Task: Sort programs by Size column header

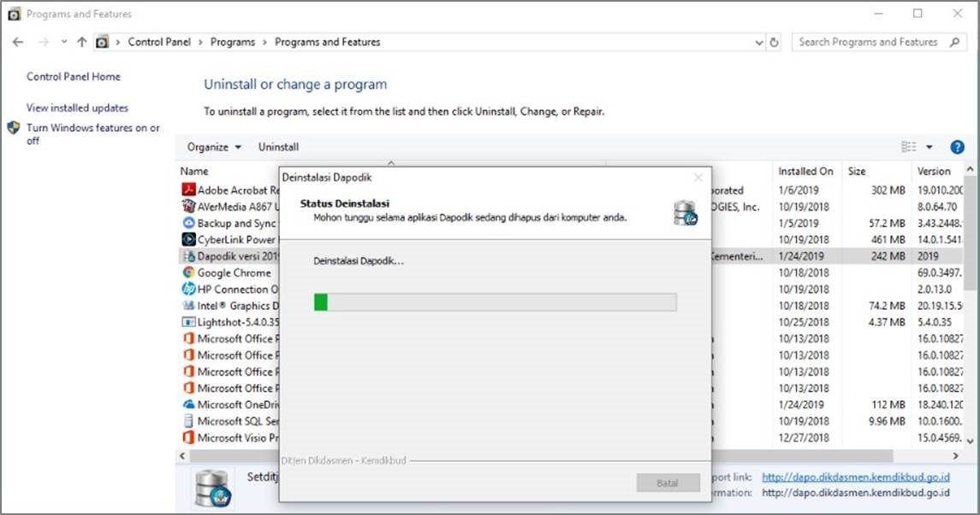Action: tap(857, 171)
